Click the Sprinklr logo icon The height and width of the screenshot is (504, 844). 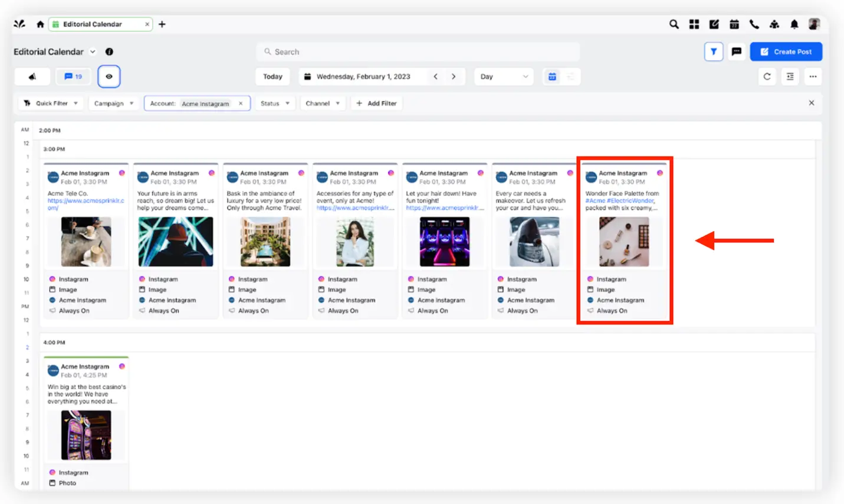[19, 24]
